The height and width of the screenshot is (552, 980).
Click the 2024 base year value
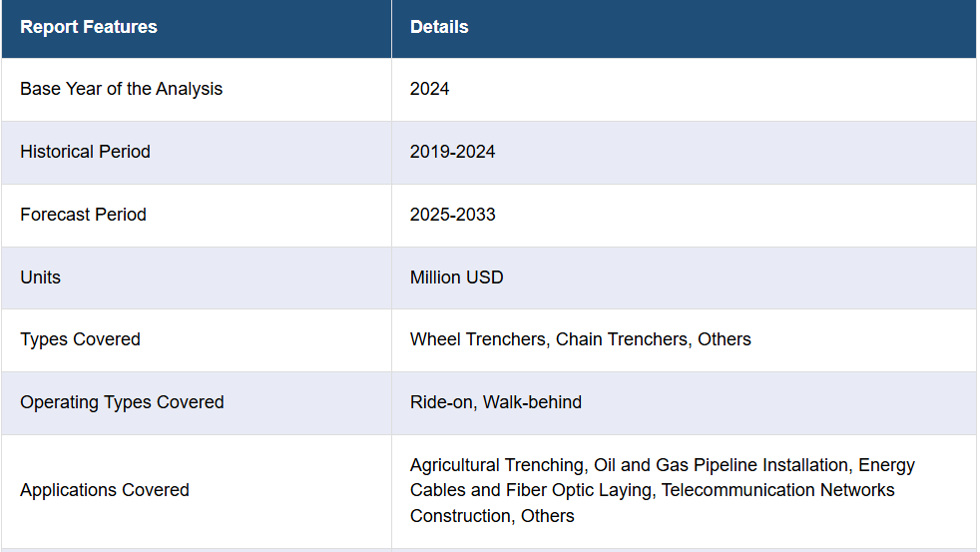coord(429,89)
